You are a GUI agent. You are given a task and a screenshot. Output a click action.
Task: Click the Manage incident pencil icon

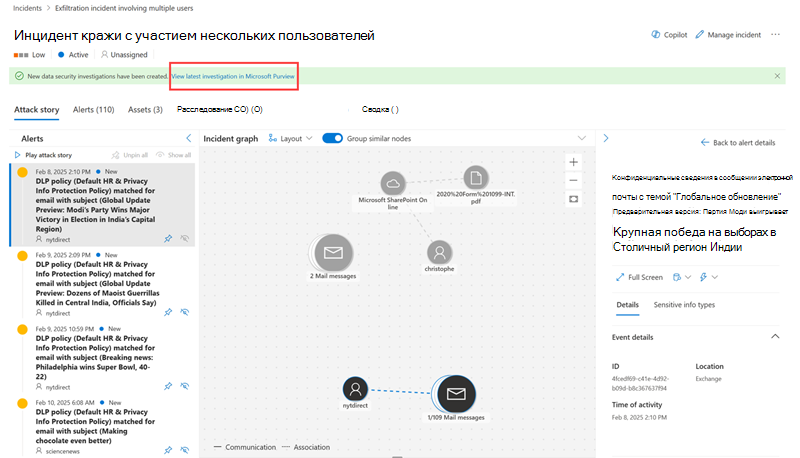point(699,35)
